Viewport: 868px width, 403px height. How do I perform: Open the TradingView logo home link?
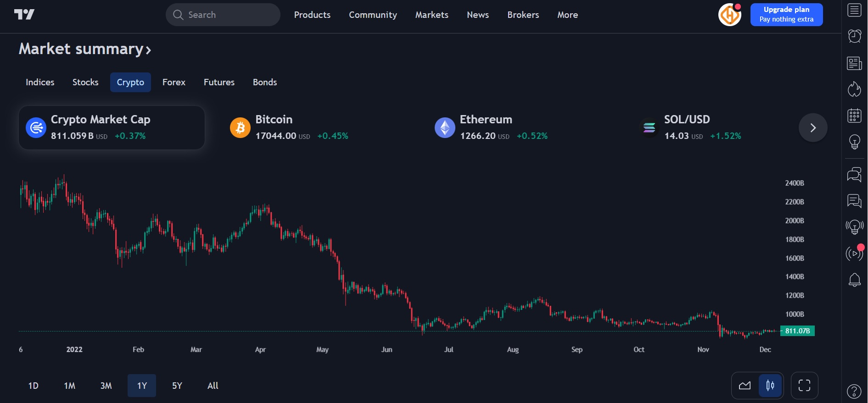tap(24, 15)
